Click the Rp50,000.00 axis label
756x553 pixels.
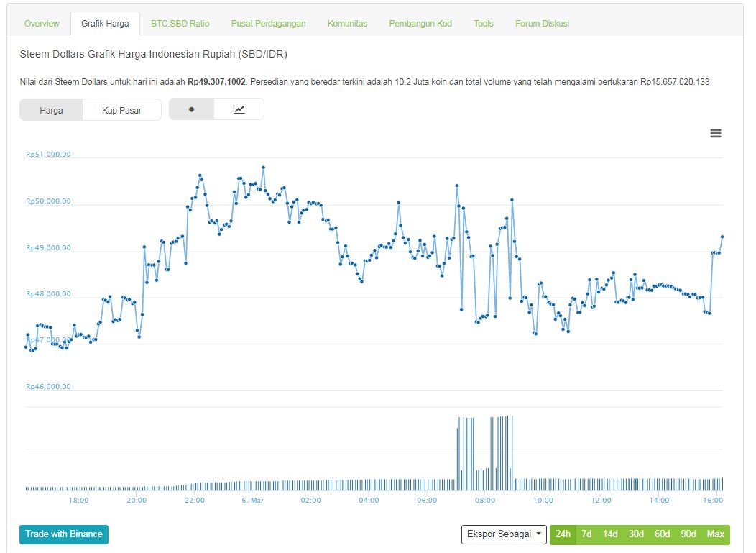[48, 201]
